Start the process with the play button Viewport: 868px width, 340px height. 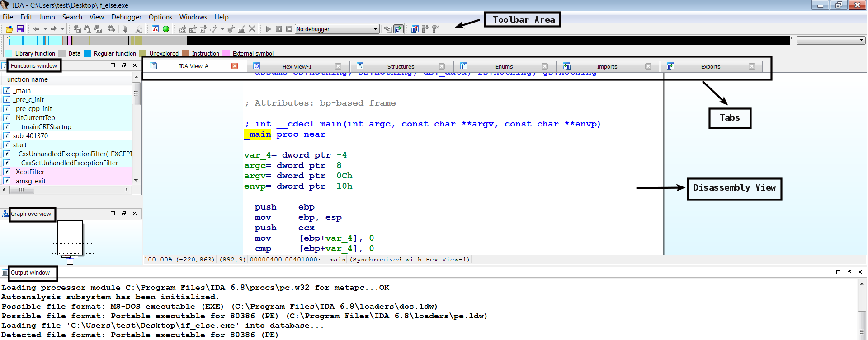point(269,29)
